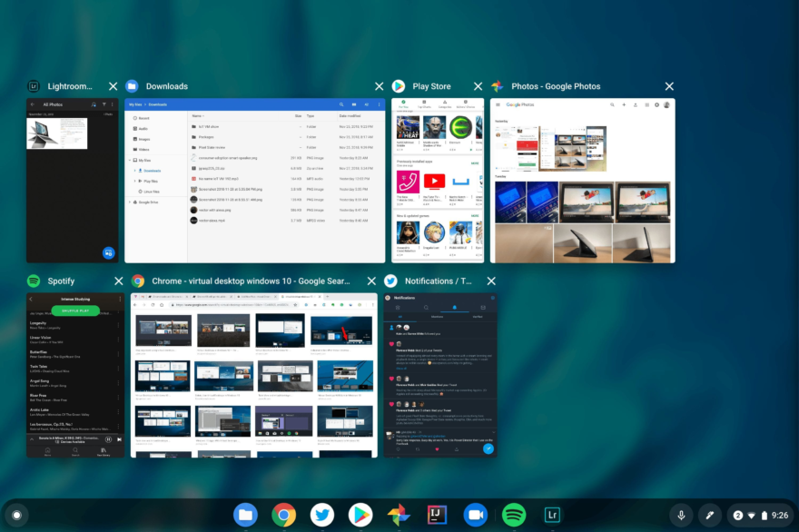799x532 pixels.
Task: Select the Play Store window preview
Action: (438, 181)
